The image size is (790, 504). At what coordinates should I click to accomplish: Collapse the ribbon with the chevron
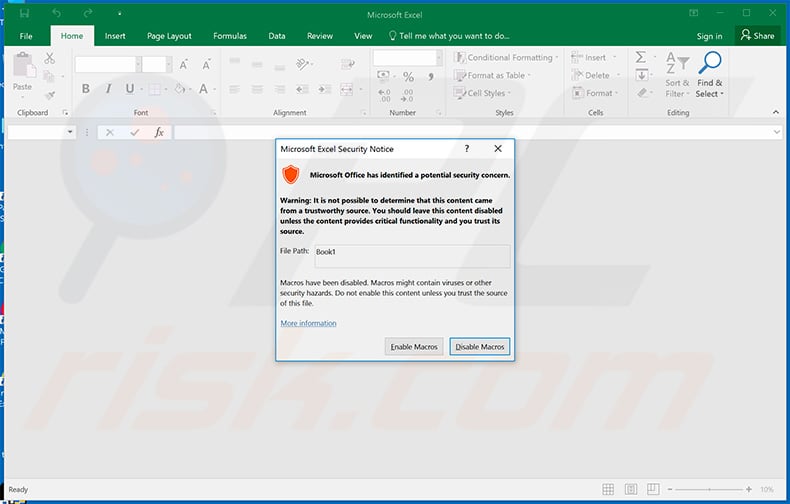(x=775, y=112)
